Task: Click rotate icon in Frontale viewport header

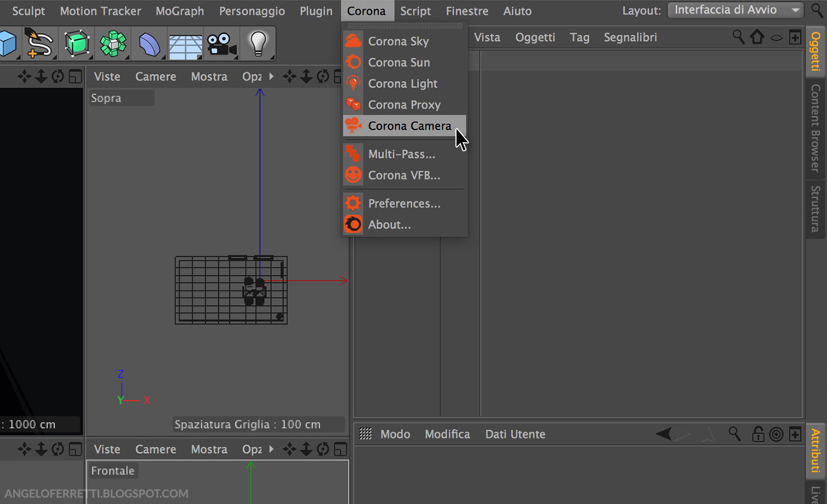Action: click(x=323, y=449)
